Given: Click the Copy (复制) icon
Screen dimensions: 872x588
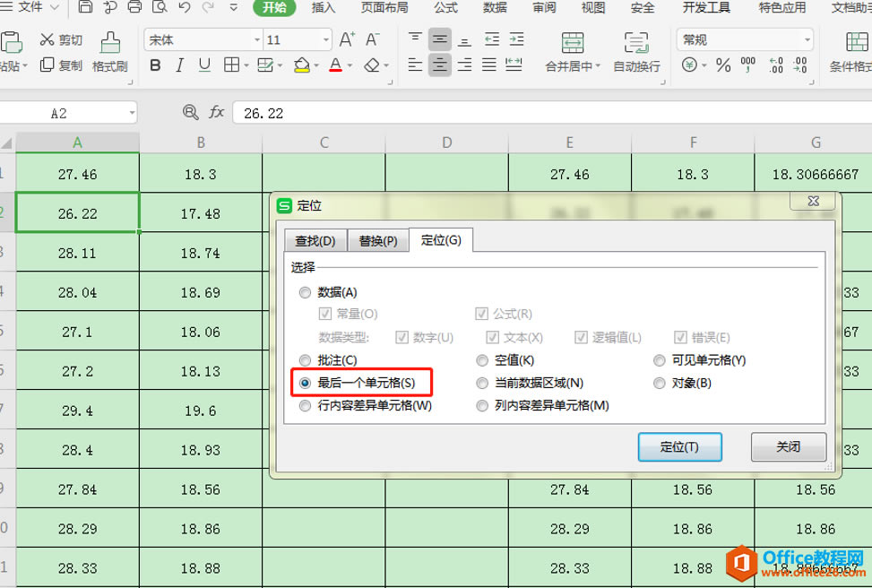Looking at the screenshot, I should (47, 65).
